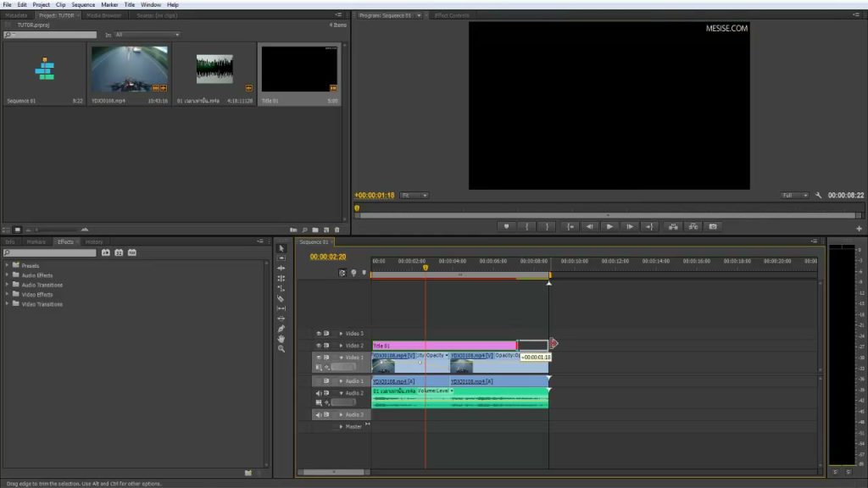Viewport: 868px width, 488px height.
Task: Expand the Video Transitions folder
Action: [x=7, y=304]
